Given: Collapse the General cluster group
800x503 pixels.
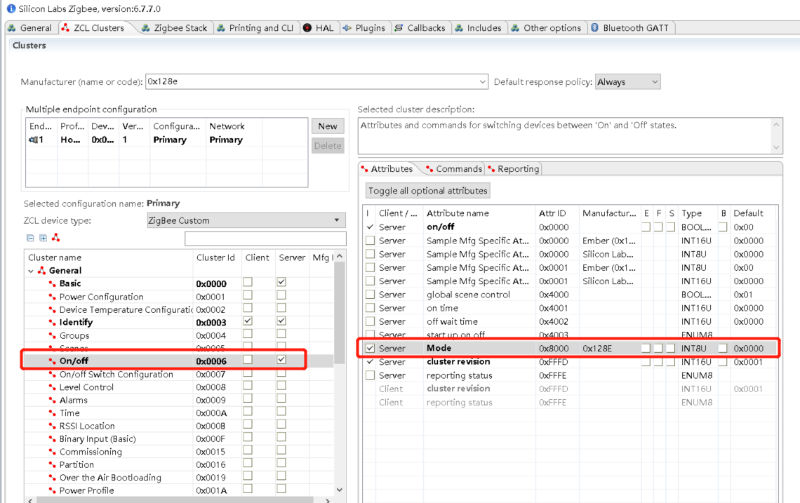Looking at the screenshot, I should (31, 271).
